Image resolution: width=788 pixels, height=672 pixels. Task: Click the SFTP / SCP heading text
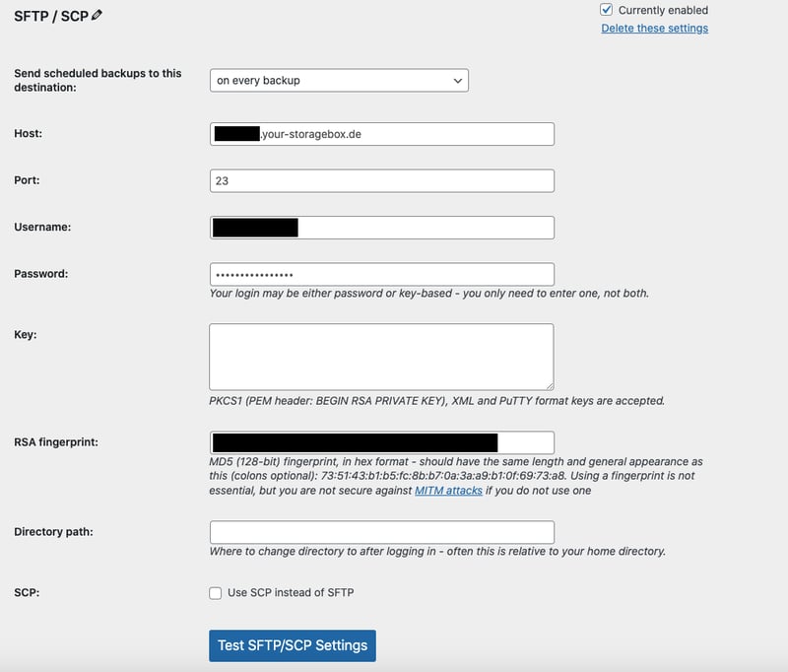(x=50, y=16)
